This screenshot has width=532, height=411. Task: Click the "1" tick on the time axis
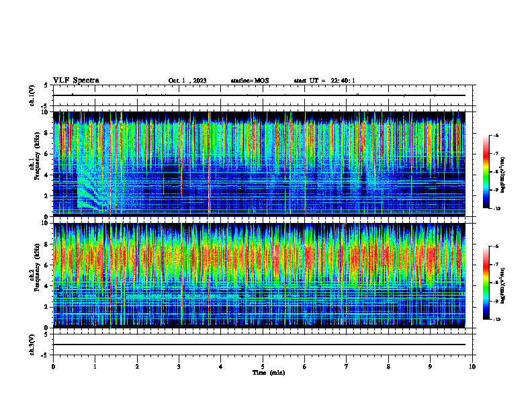pyautogui.click(x=95, y=367)
